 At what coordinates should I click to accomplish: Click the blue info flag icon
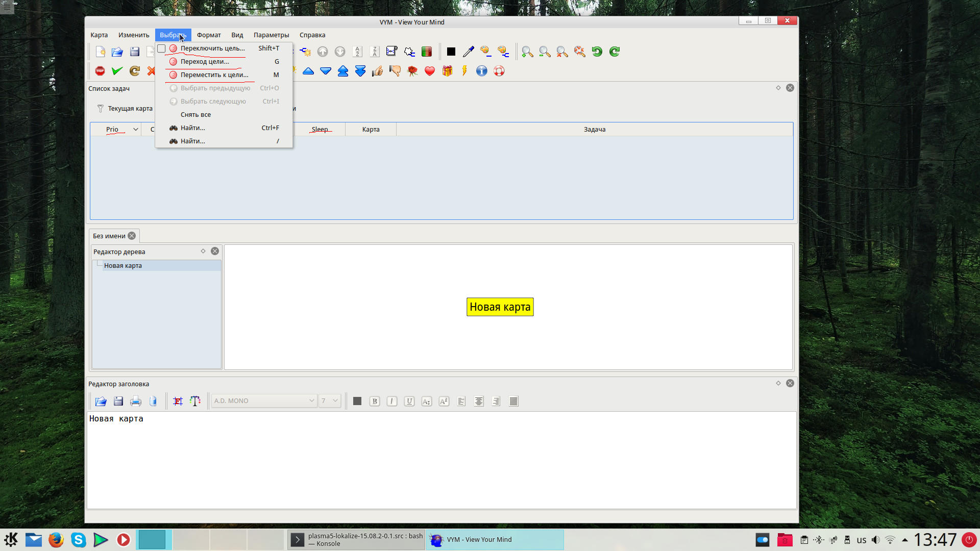tap(482, 71)
